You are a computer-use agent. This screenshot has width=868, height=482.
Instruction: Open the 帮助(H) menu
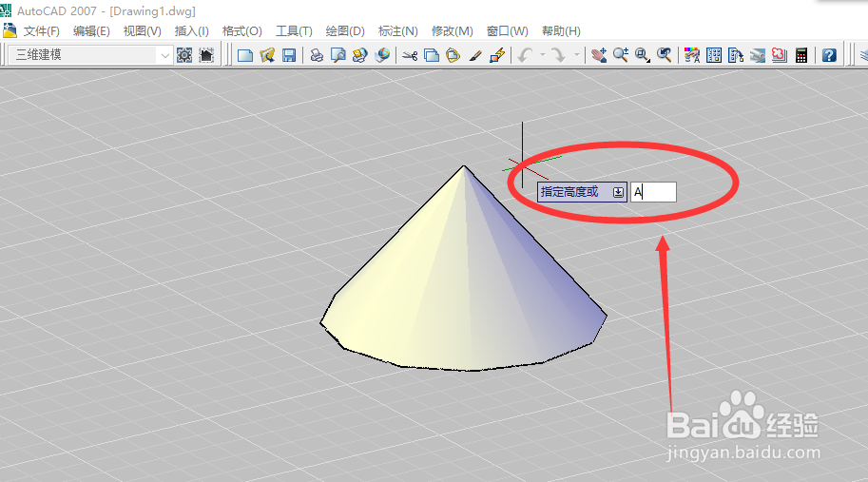coord(561,31)
